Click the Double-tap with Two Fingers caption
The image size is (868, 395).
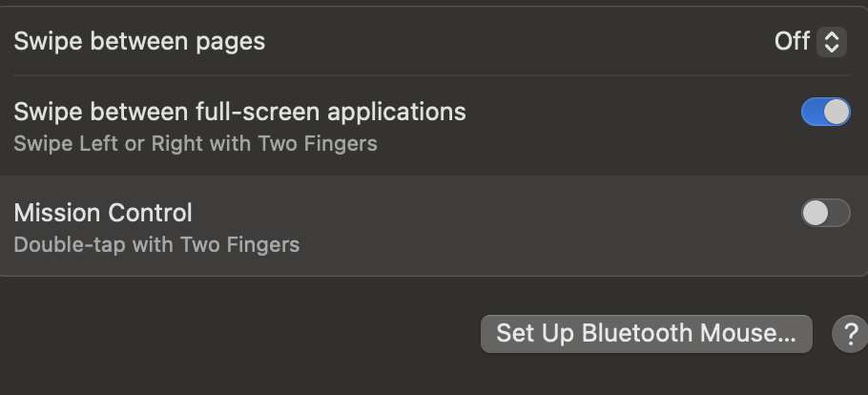156,244
